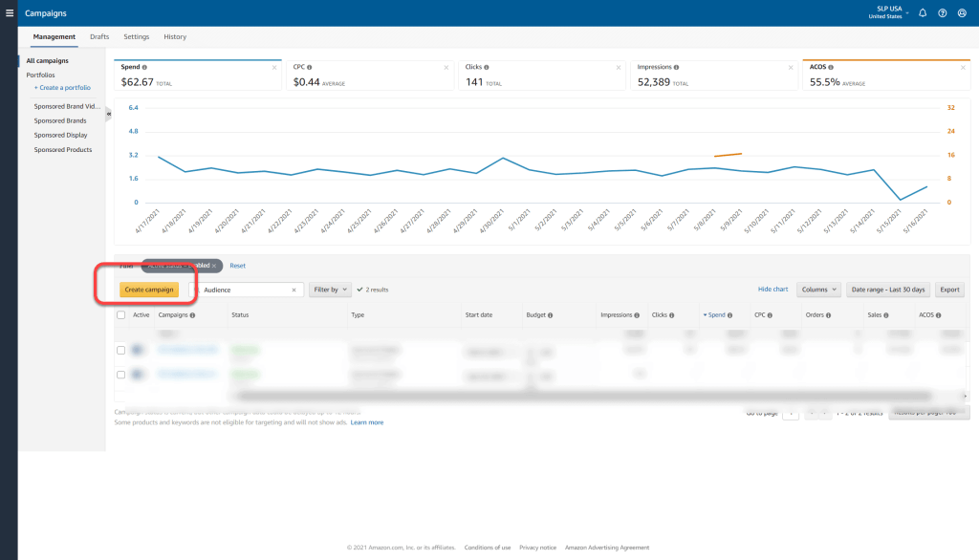Check the first campaign row checkbox
Viewport: 979px width, 560px height.
tap(120, 351)
